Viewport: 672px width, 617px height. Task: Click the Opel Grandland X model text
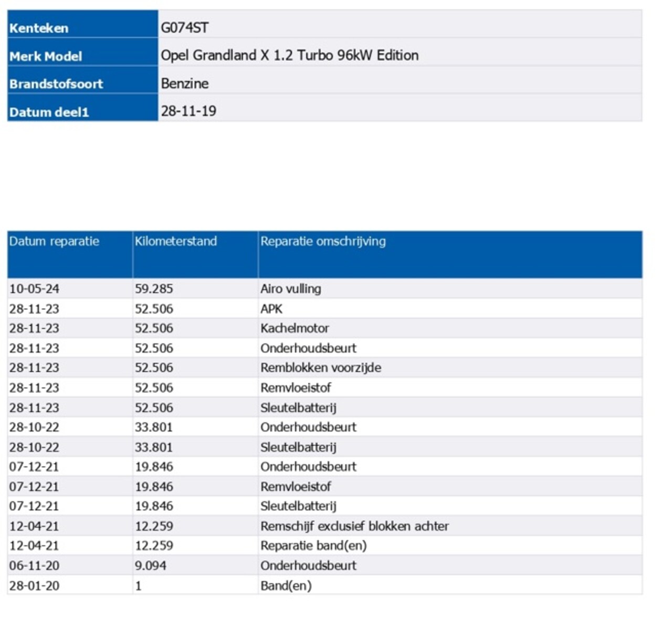click(289, 56)
